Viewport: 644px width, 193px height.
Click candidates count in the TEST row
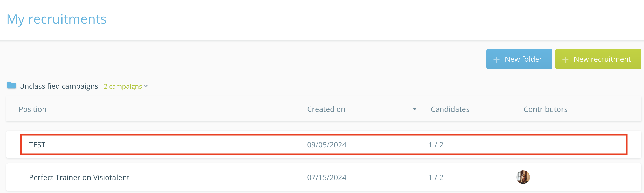[436, 145]
